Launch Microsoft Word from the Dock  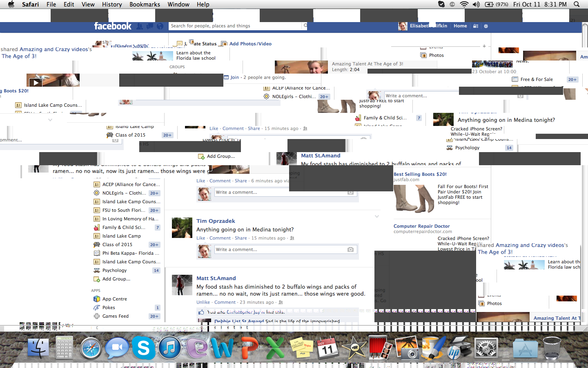coord(222,348)
